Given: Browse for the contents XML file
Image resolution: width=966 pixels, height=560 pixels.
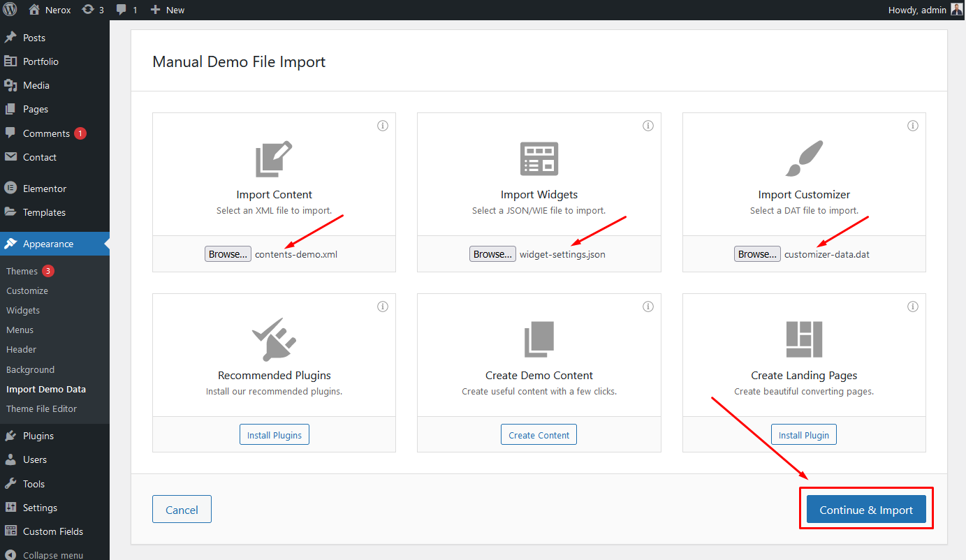Looking at the screenshot, I should point(228,254).
